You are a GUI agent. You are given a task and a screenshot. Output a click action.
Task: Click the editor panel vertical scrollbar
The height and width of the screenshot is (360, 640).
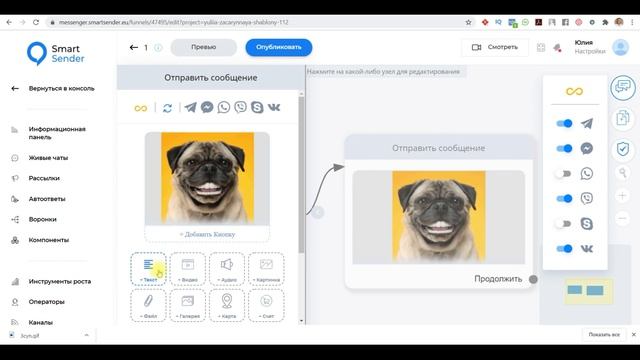[x=301, y=175]
